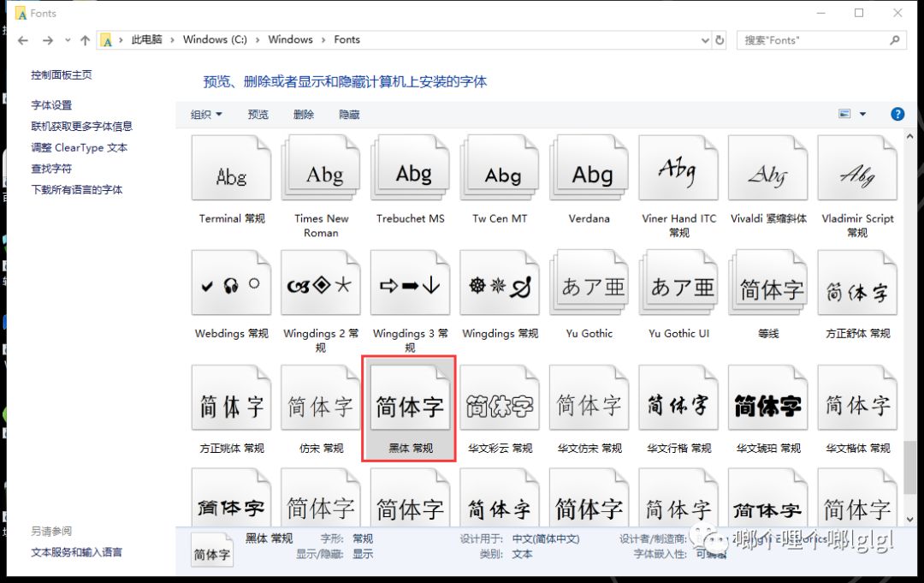Select the 等线 font icon
Viewport: 924px width, 583px height.
coord(768,283)
